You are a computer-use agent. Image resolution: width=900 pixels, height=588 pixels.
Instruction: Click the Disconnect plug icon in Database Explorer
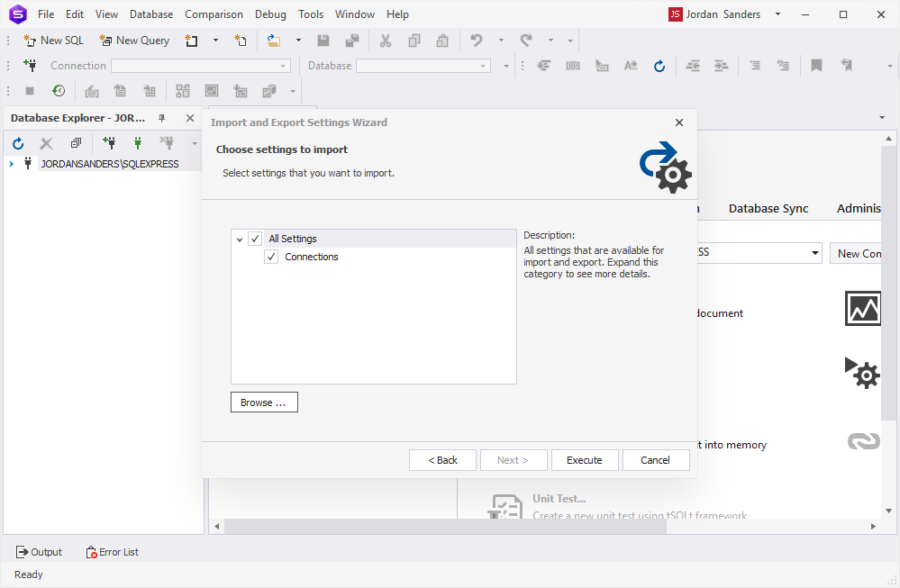click(167, 143)
